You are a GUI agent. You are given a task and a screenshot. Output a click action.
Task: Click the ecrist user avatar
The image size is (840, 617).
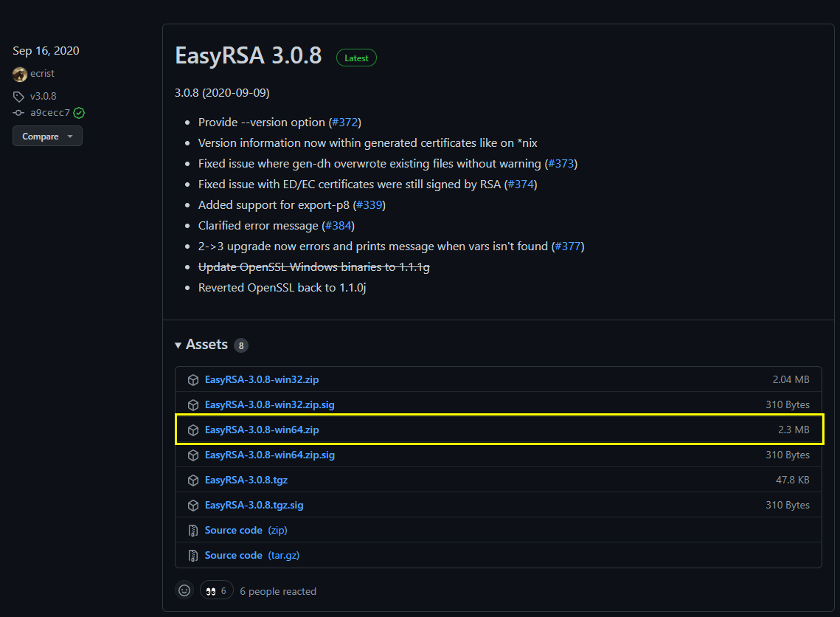20,74
